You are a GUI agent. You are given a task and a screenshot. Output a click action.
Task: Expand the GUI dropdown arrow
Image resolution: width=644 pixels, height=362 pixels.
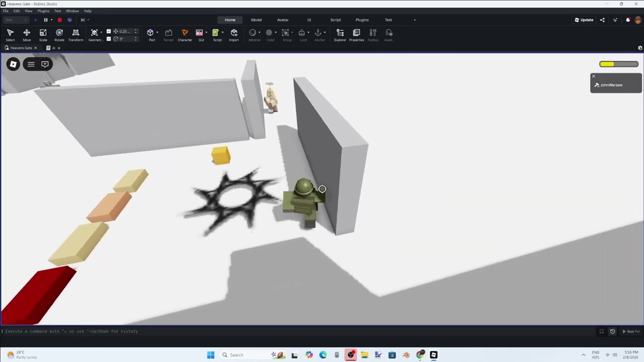coord(206,33)
